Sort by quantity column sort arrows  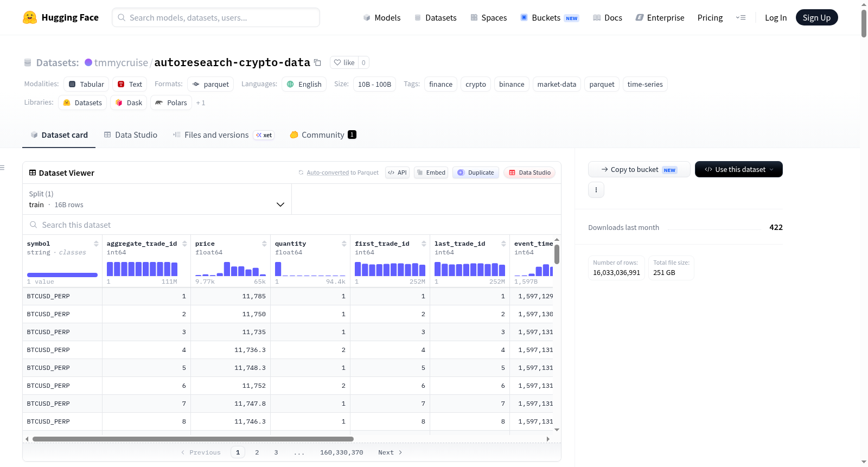pyautogui.click(x=344, y=244)
